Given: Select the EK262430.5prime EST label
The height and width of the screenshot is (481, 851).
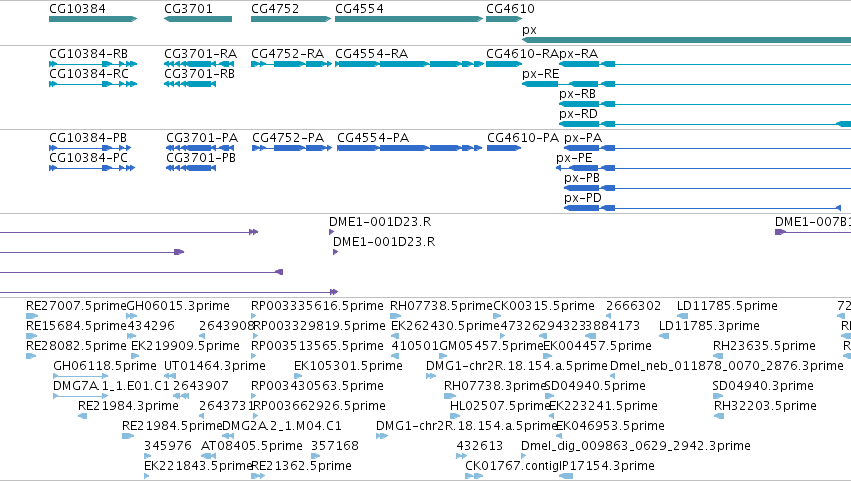Looking at the screenshot, I should [x=445, y=326].
